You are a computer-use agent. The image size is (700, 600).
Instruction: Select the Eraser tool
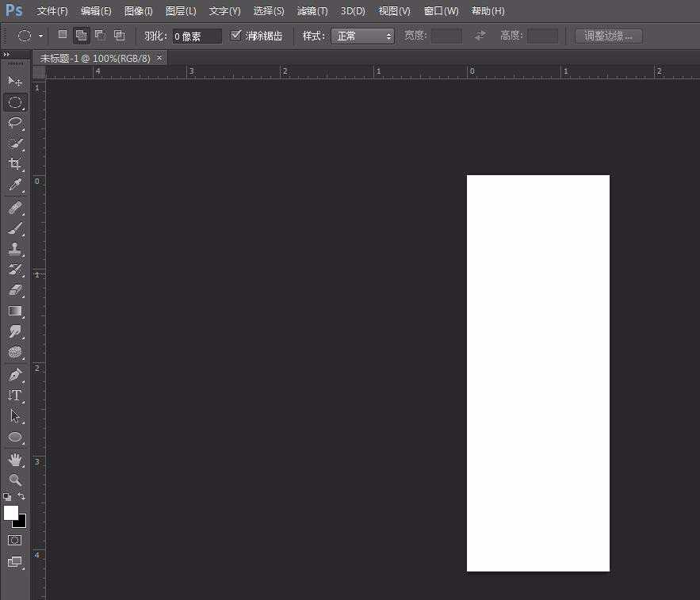point(15,290)
